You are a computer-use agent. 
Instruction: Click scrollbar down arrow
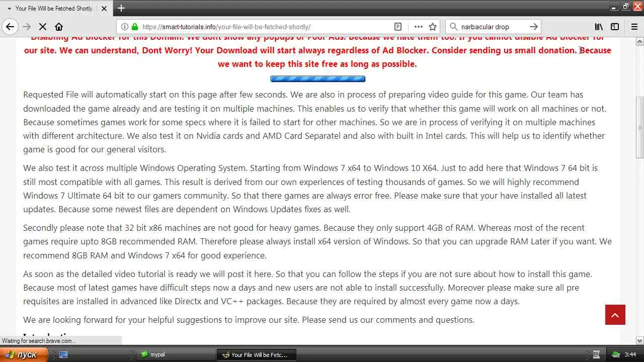[639, 340]
